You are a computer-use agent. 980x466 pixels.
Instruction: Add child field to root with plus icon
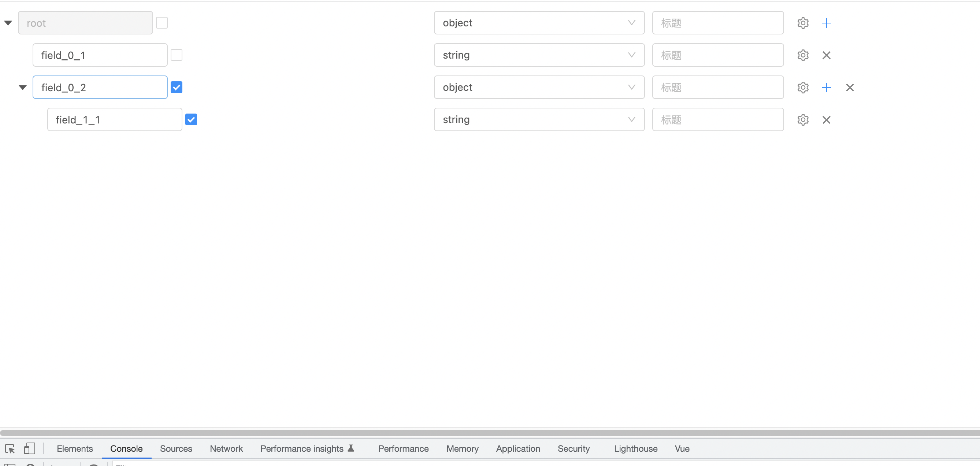pos(826,23)
